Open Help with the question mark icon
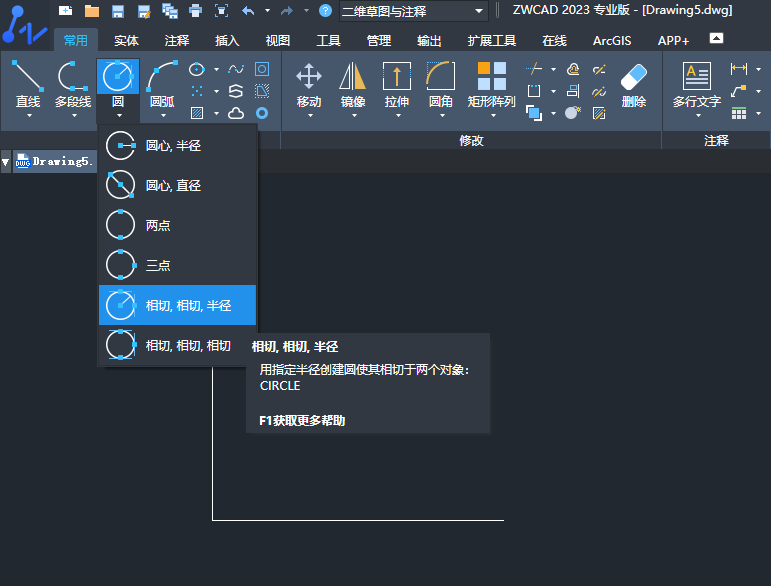 tap(326, 10)
